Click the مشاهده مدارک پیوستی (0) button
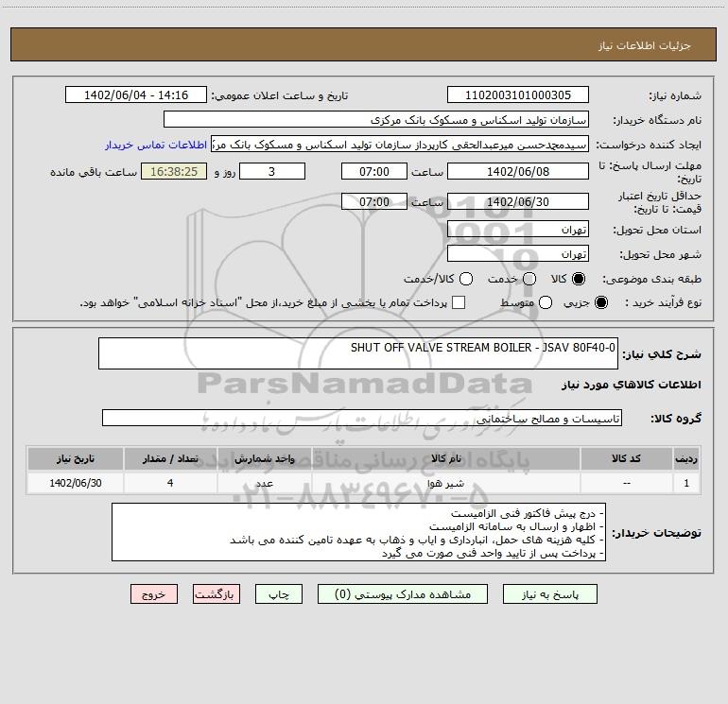Screen dimensions: 728x704 click(403, 594)
